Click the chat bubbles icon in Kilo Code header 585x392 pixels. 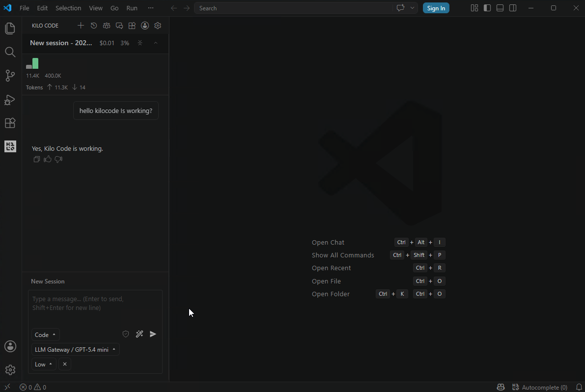[119, 26]
